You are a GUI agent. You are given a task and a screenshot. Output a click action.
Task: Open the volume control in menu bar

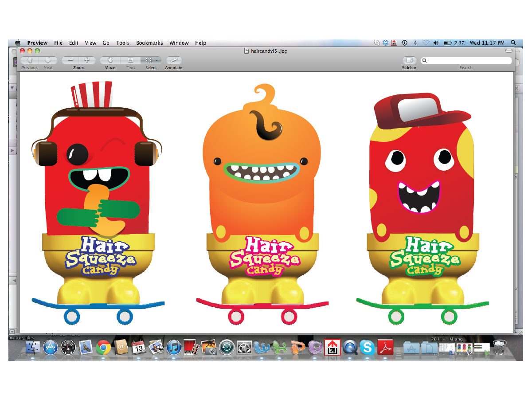[x=436, y=43]
